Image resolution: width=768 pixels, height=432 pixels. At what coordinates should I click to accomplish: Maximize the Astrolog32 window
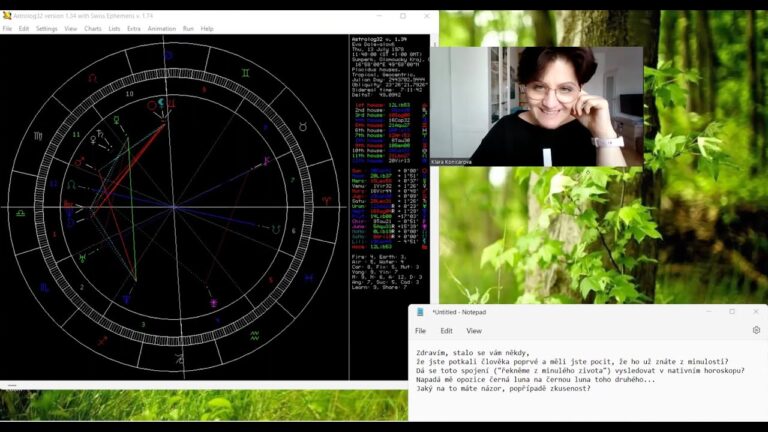[x=403, y=16]
